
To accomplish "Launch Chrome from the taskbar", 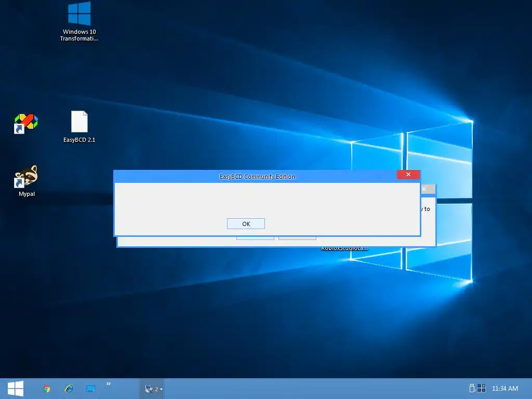I will click(47, 389).
